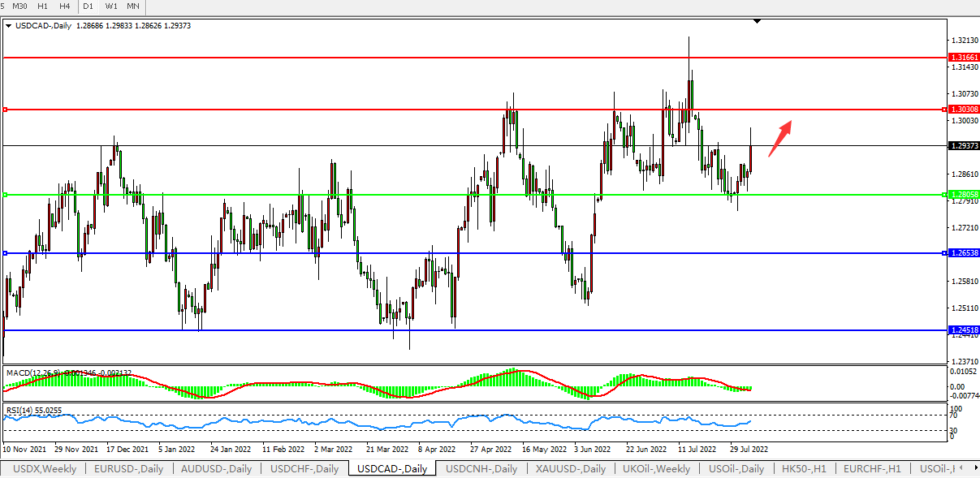Select the D1 timeframe button

[x=89, y=6]
